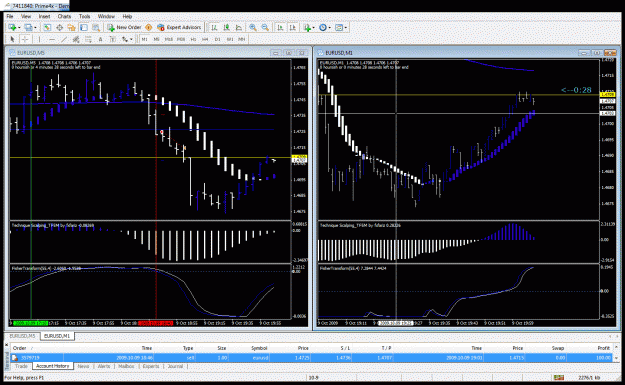Select the eurusd sell order row 5579719

[x=311, y=358]
